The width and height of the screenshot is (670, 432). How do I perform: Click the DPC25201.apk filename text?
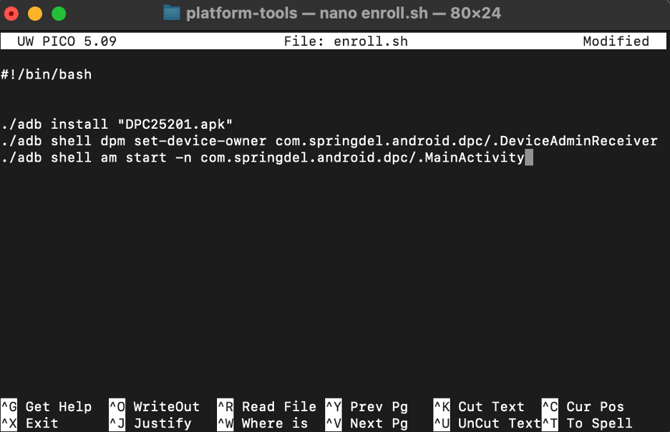pyautogui.click(x=175, y=124)
